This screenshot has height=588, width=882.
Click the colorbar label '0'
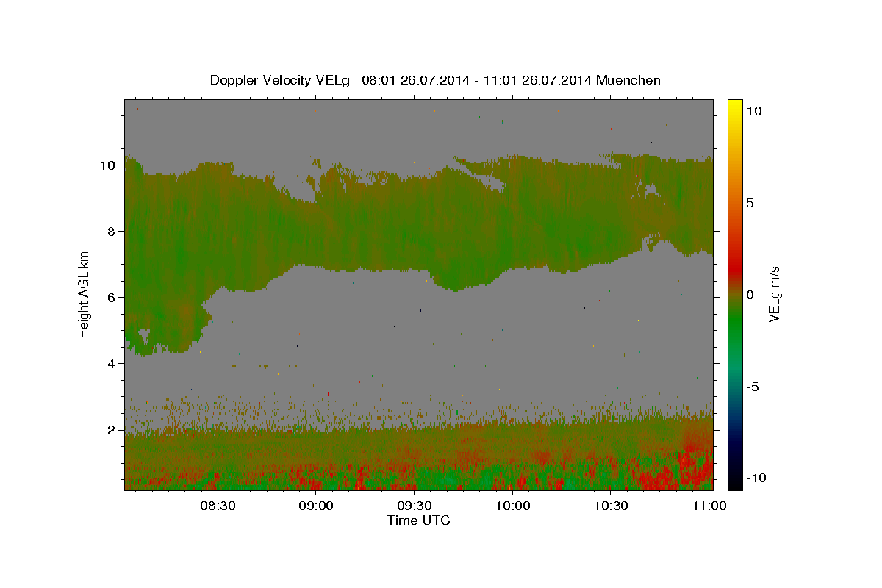point(750,295)
